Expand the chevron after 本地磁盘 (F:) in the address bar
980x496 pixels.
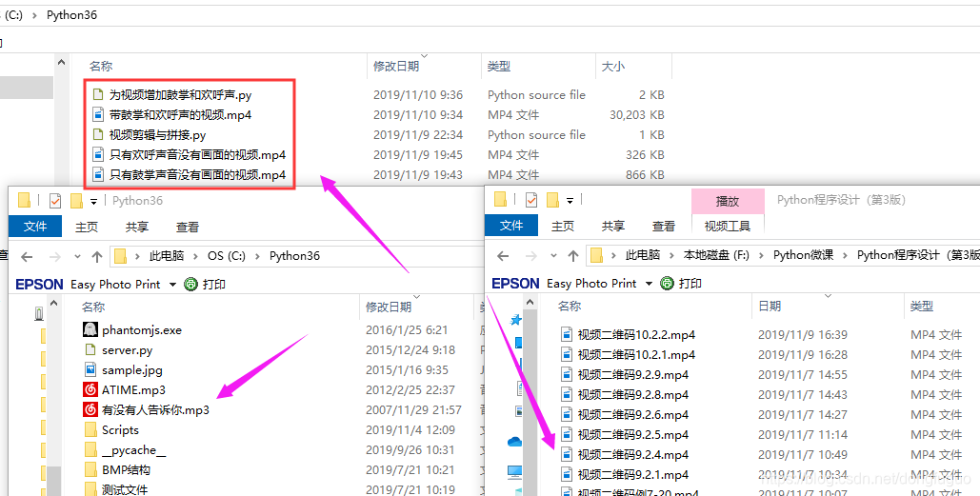tap(761, 255)
